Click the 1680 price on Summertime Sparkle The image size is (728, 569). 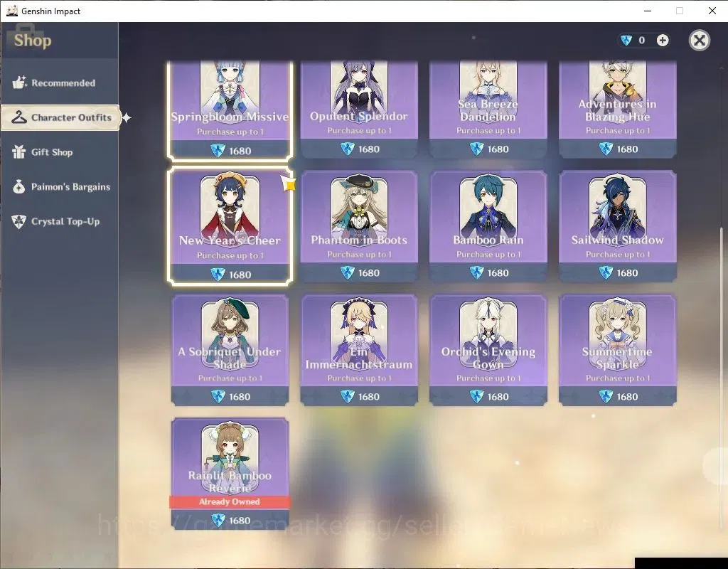(627, 397)
